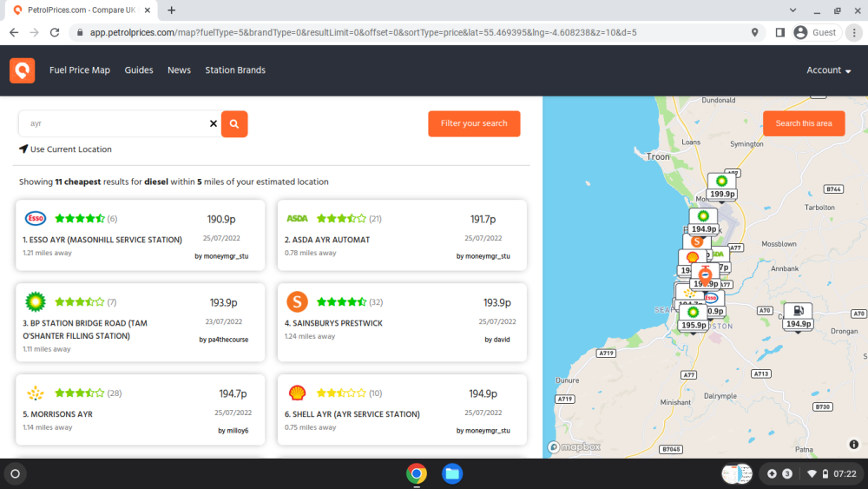Open the Guides menu item

pyautogui.click(x=138, y=70)
